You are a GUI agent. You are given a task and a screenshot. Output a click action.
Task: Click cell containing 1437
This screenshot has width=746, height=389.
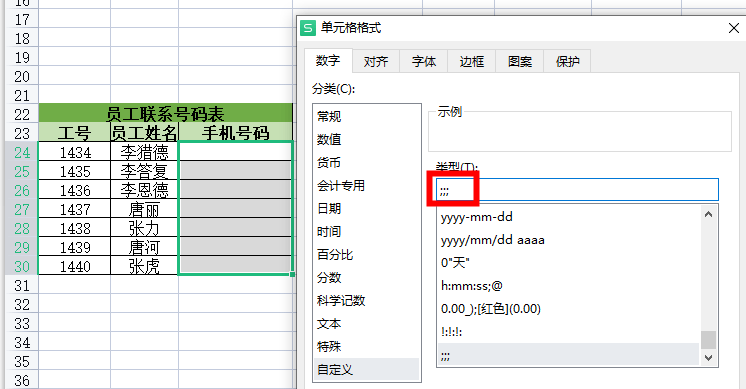75,209
